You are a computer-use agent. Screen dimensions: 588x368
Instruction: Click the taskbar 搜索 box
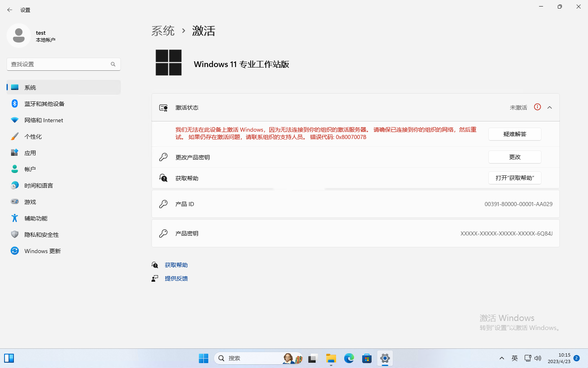[258, 358]
